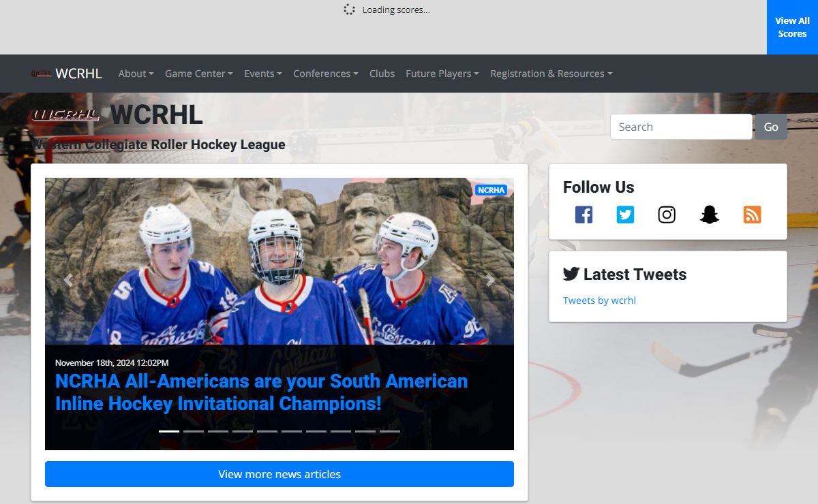Open the Tweets by wcrhl link
This screenshot has height=504, width=818.
[x=599, y=300]
